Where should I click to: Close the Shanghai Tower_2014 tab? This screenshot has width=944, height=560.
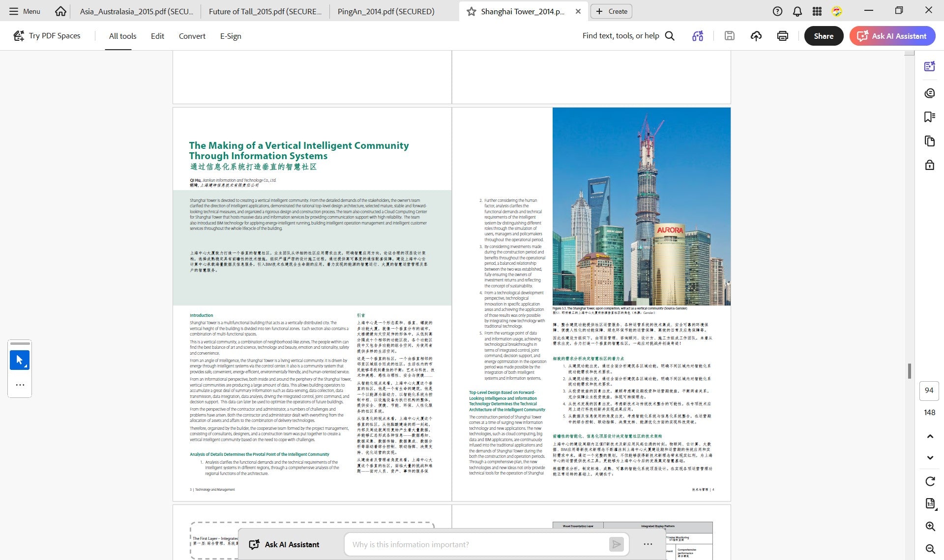click(x=578, y=11)
